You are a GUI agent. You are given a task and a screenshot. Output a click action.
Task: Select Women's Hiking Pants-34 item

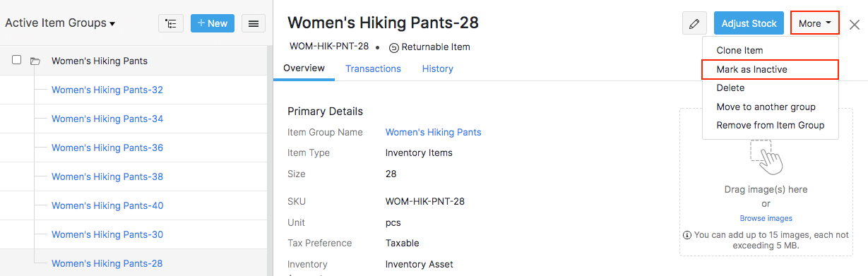point(107,119)
